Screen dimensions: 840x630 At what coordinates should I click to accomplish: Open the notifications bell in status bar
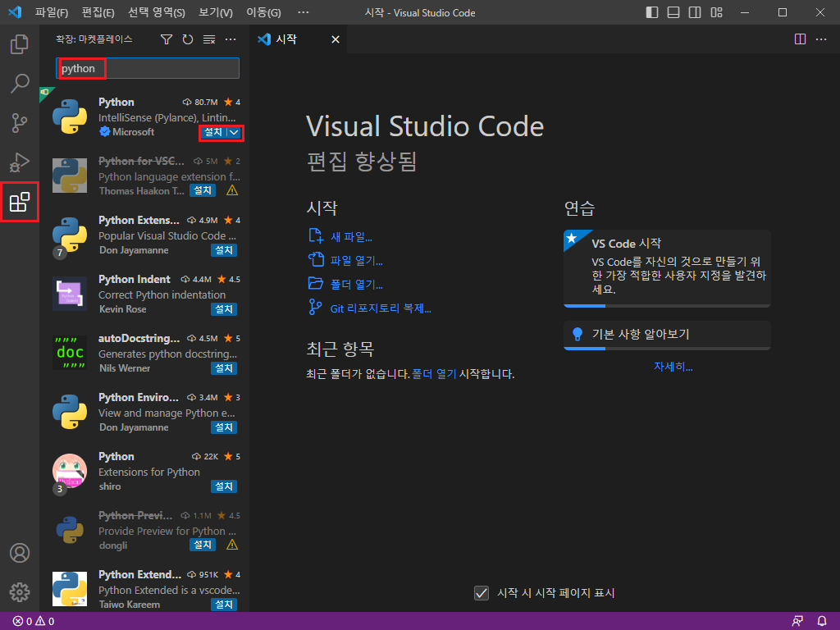click(x=822, y=621)
